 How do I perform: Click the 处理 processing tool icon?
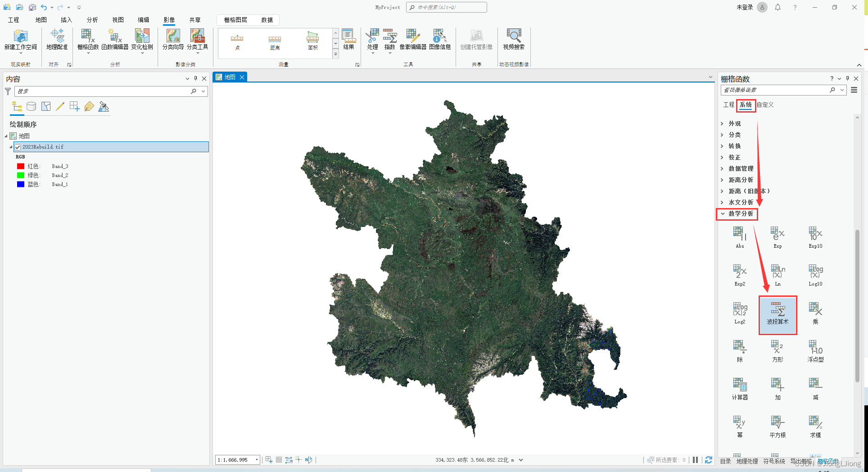(x=372, y=36)
